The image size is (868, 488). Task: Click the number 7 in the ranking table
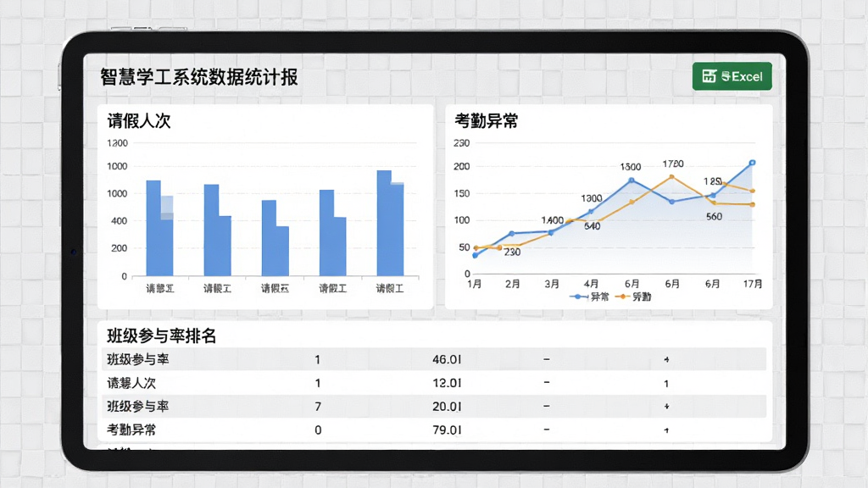point(318,407)
